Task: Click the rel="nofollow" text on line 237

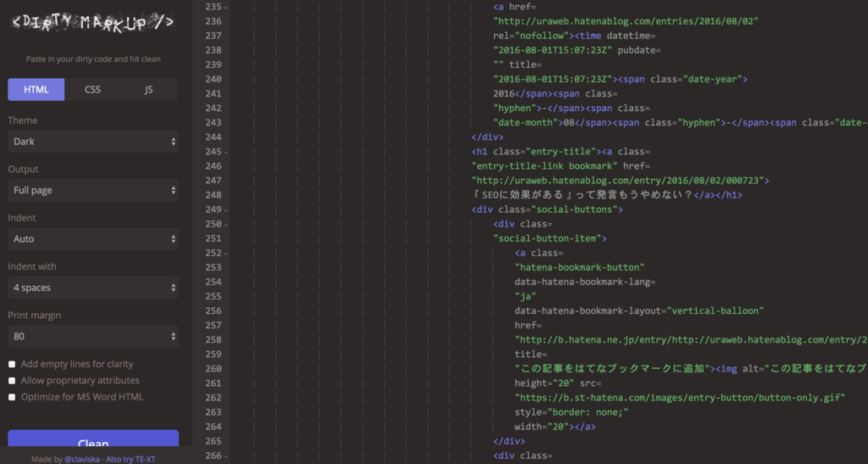Action: click(x=531, y=36)
